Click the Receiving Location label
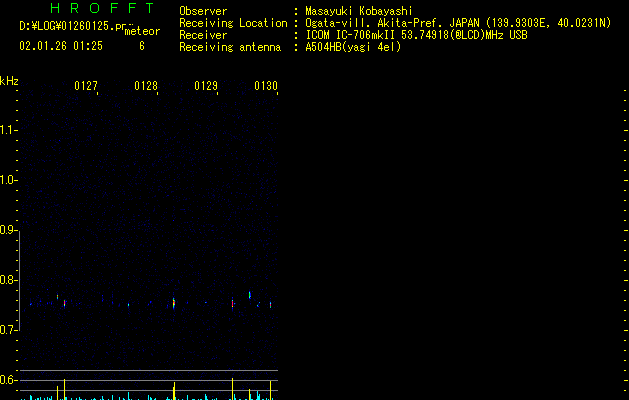The height and width of the screenshot is (400, 629). click(233, 23)
